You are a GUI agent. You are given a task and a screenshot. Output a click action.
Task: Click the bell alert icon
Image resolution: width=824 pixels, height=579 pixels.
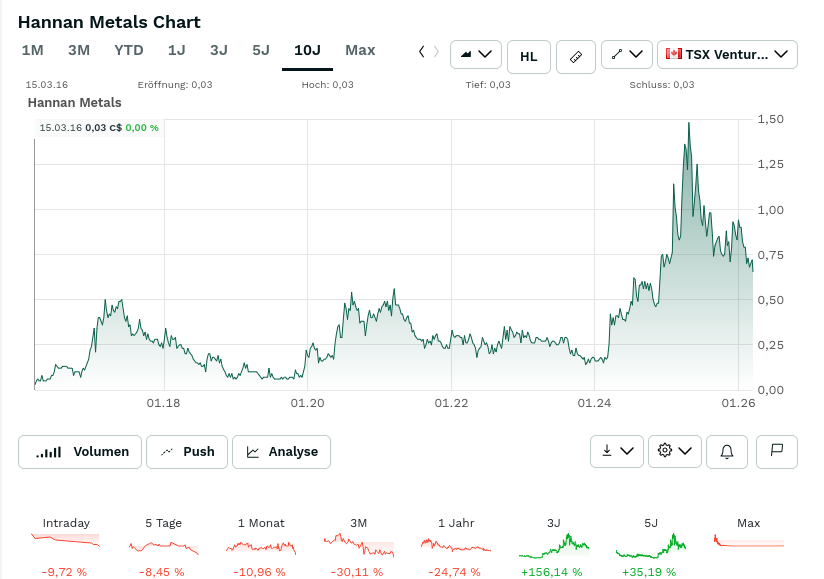(x=727, y=452)
